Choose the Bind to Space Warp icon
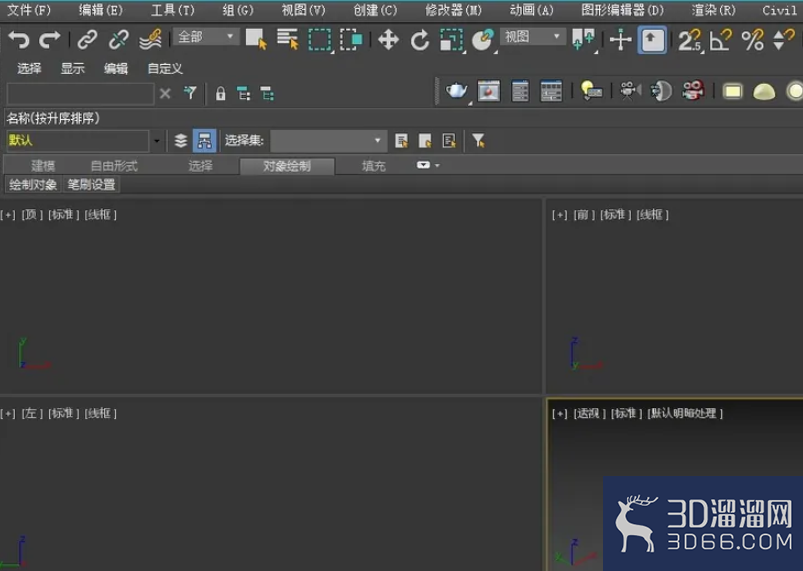 point(150,39)
